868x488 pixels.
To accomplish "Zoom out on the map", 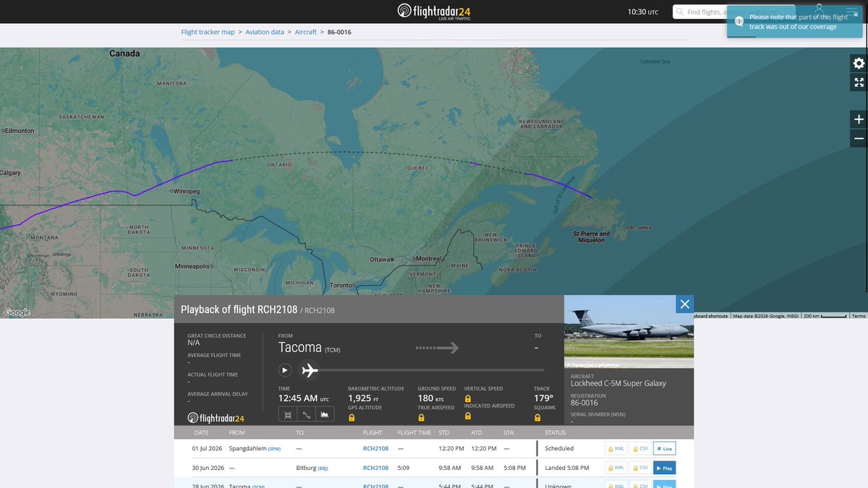I will [859, 138].
